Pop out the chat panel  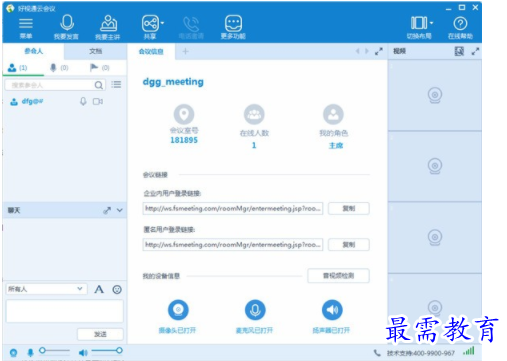(107, 210)
